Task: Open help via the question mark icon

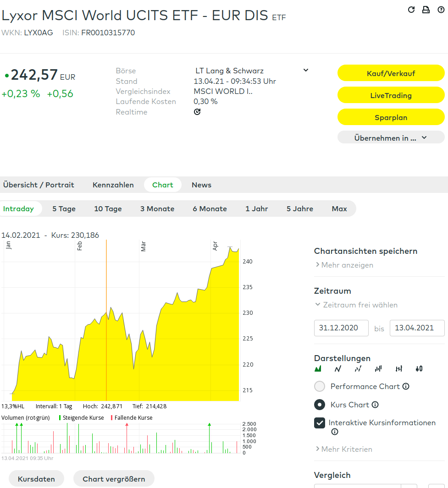Action: point(441,10)
